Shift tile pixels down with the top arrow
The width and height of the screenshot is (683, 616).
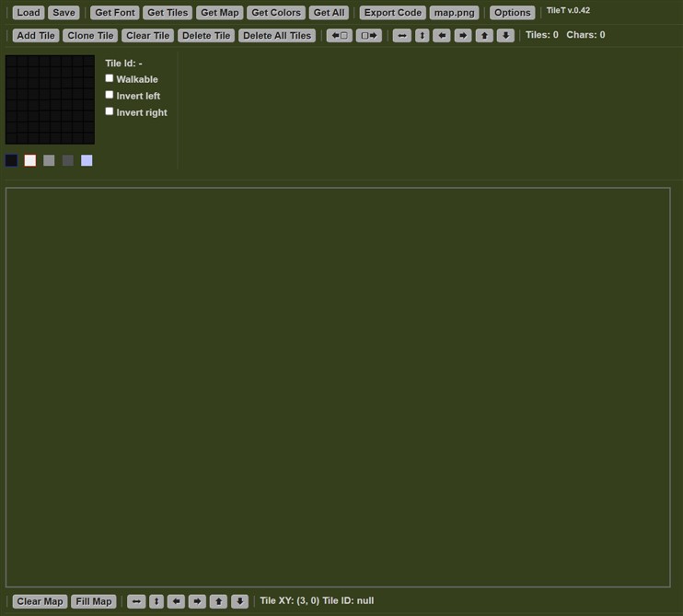click(x=505, y=36)
